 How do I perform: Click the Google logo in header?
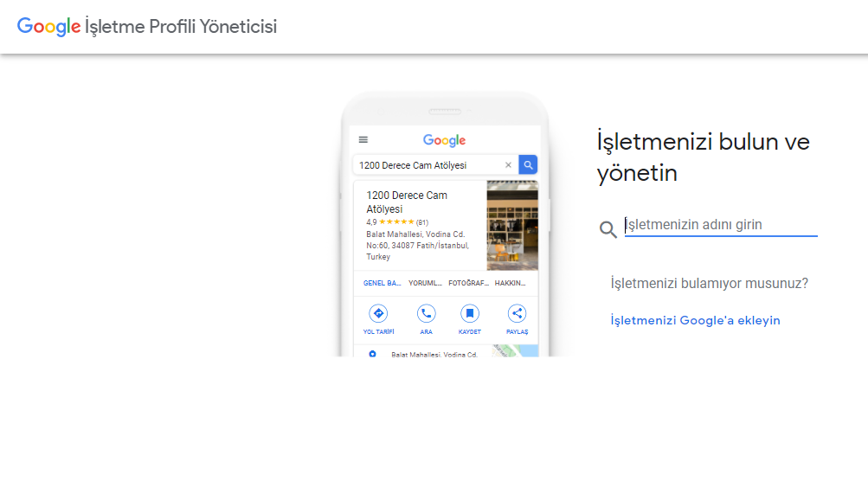(x=48, y=27)
